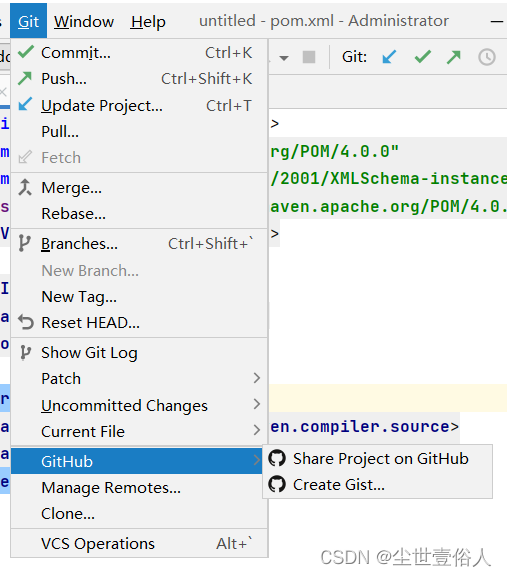Select Update Project... menu entry
The image size is (507, 577).
(x=139, y=106)
